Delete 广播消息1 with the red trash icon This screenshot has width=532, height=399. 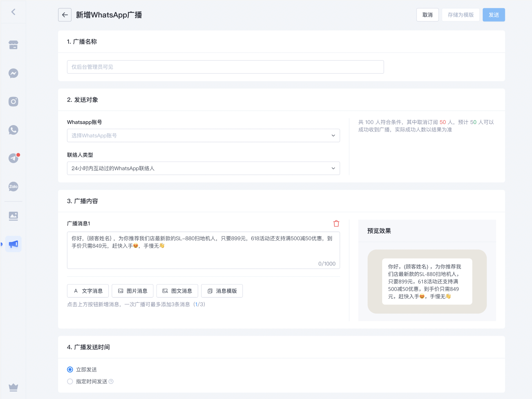(x=336, y=223)
